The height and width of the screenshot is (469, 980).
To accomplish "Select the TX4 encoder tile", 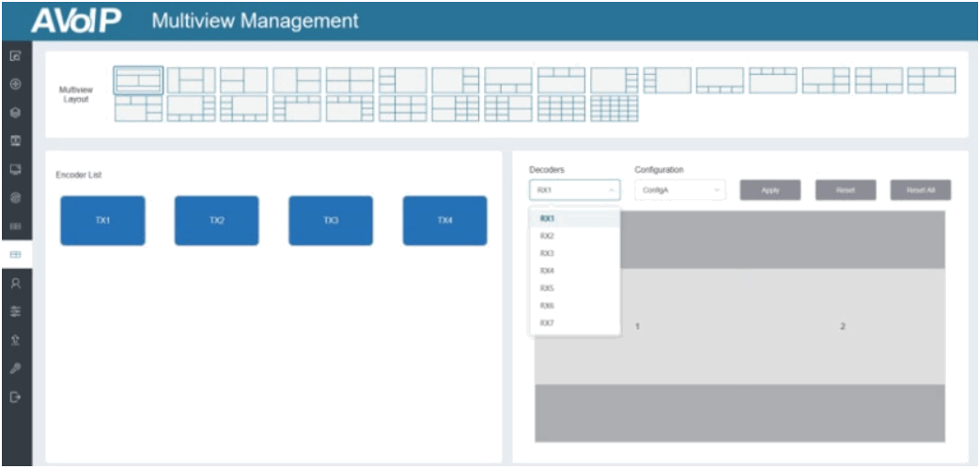I will click(445, 221).
